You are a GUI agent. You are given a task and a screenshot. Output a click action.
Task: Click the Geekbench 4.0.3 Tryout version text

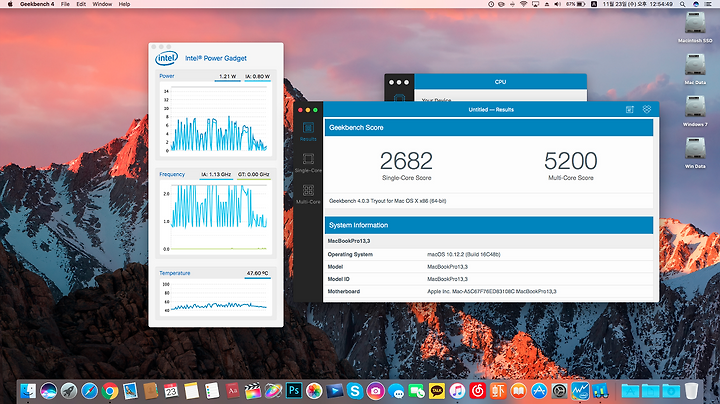(x=388, y=201)
